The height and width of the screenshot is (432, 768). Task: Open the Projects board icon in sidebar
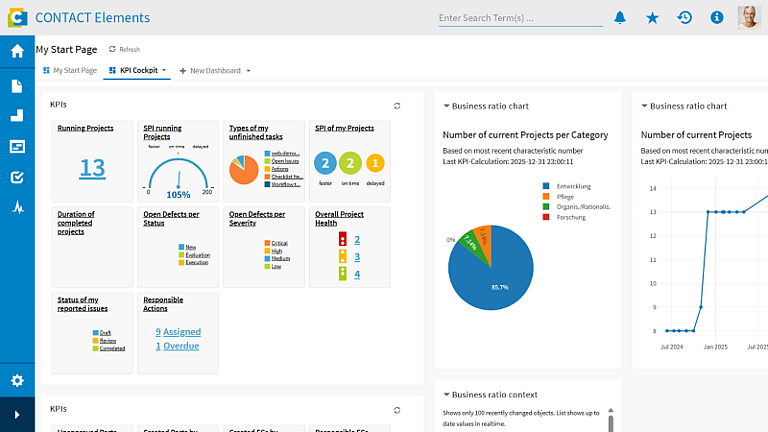click(x=17, y=146)
